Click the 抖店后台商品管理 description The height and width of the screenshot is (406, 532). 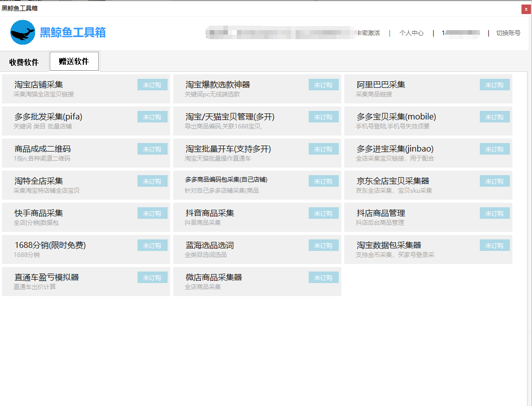tap(380, 223)
